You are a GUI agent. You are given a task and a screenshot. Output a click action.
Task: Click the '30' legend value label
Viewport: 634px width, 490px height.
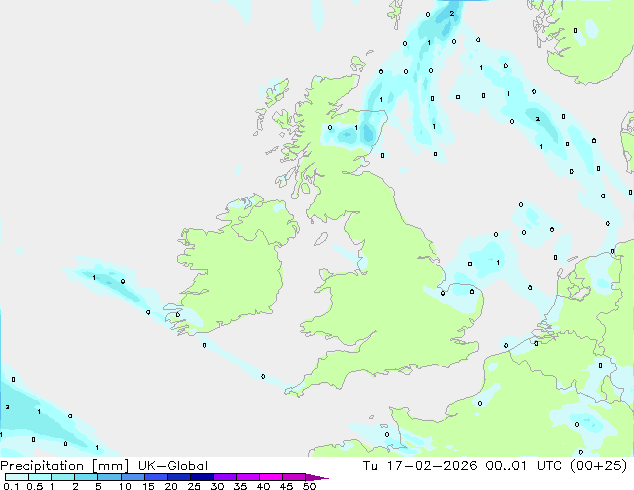coord(217,486)
